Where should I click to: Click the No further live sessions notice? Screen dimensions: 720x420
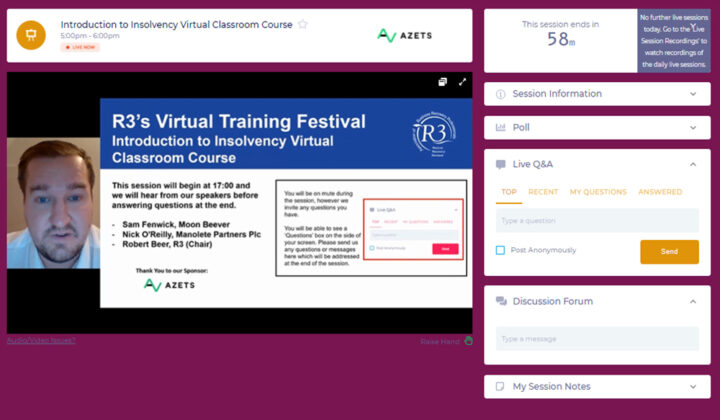point(674,41)
